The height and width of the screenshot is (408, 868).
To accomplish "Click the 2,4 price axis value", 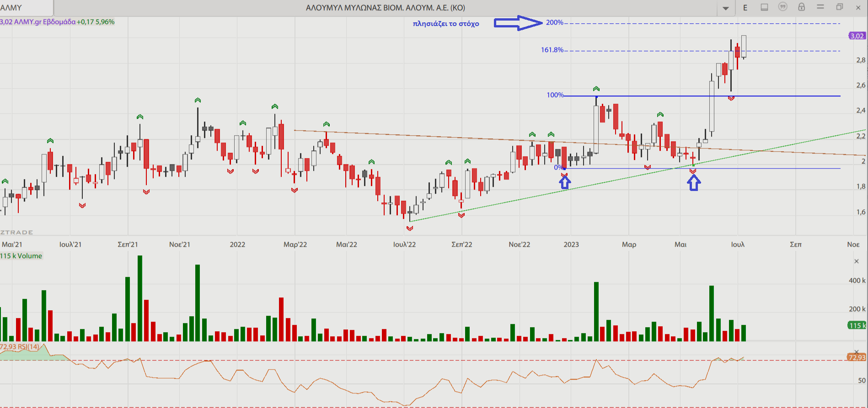I will 861,110.
